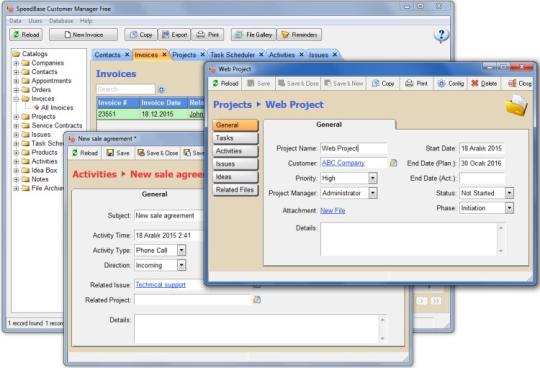Open the Phase dropdown
The height and width of the screenshot is (368, 540).
(509, 208)
